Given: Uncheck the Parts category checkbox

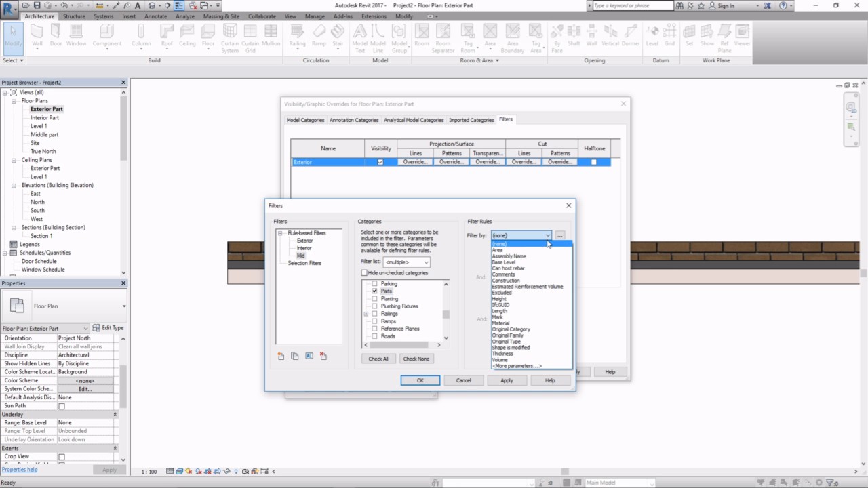Looking at the screenshot, I should [374, 291].
